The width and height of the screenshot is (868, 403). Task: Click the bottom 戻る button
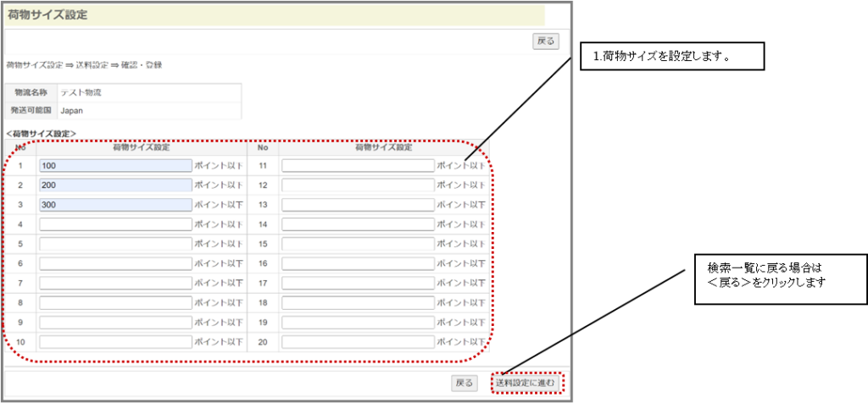(465, 383)
